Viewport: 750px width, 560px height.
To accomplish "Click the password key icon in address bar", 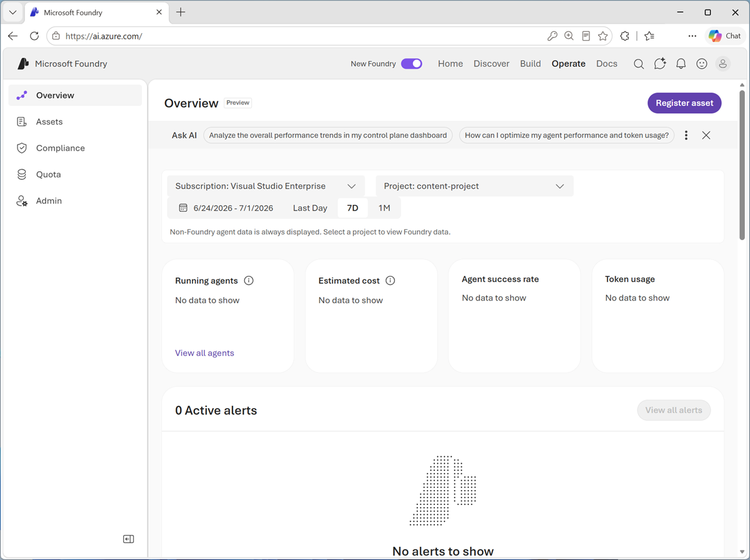I will (552, 36).
